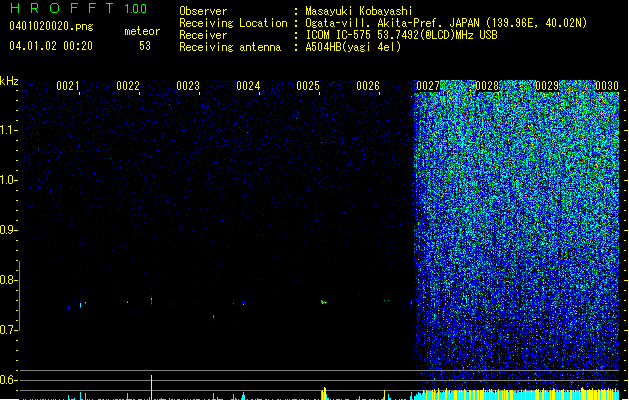The width and height of the screenshot is (629, 400).
Task: Click the 0029 time marker
Action: [547, 85]
